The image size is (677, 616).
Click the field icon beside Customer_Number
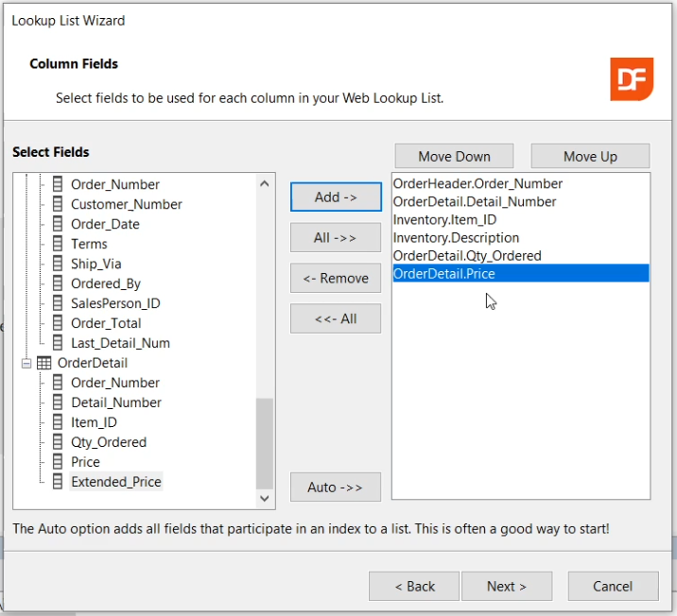[58, 204]
